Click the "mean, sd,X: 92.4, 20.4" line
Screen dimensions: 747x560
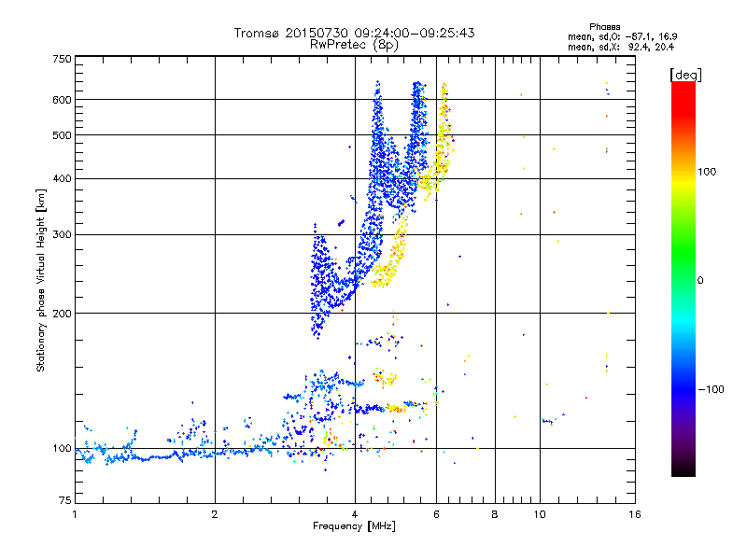[621, 47]
